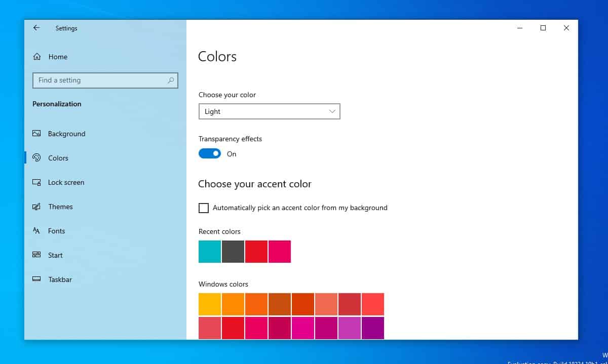This screenshot has height=364, width=608.
Task: Click the Fonts letter icon
Action: 36,231
